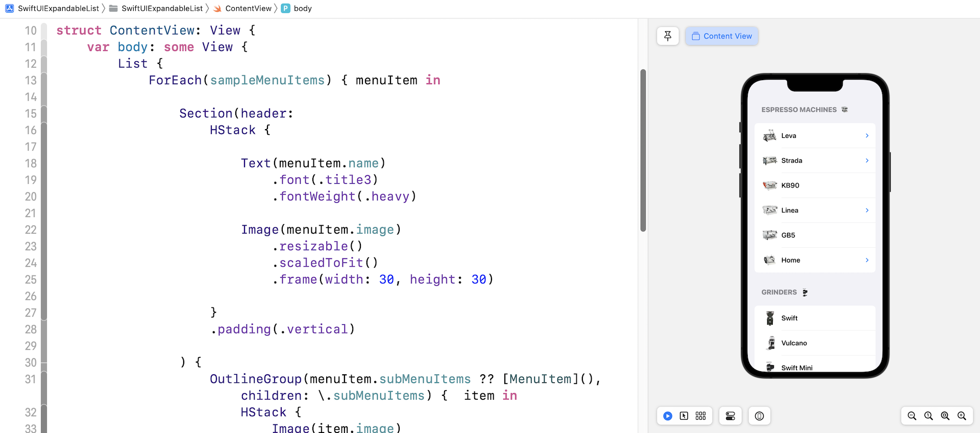
Task: Open the SwiftUIExpandableList folder breadcrumb
Action: 156,8
